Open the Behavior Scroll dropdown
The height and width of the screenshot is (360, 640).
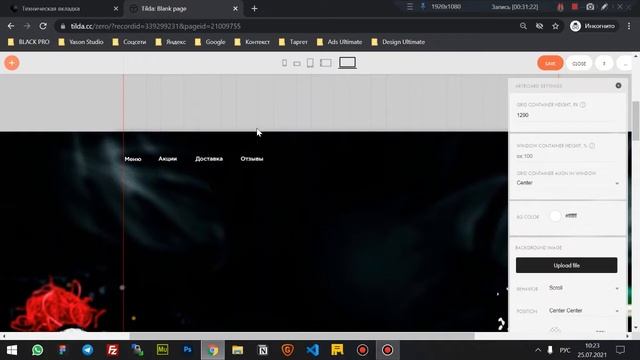(584, 288)
